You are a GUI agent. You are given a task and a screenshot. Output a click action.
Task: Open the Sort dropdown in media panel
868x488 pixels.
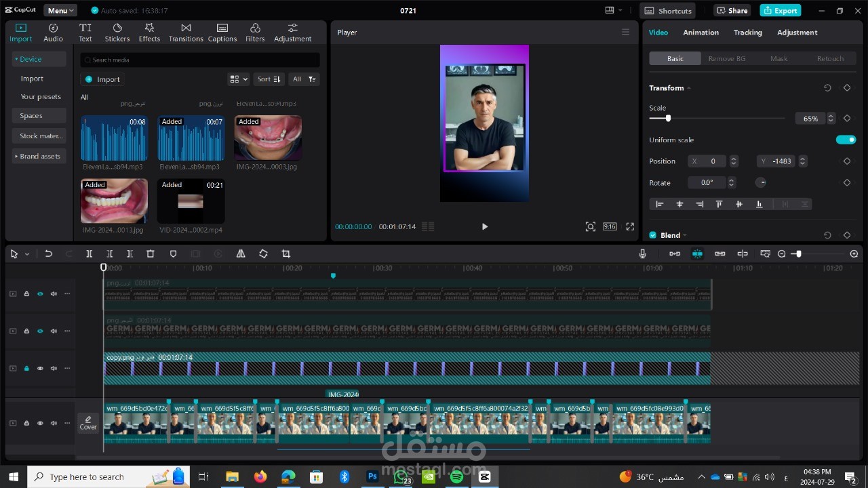tap(269, 79)
